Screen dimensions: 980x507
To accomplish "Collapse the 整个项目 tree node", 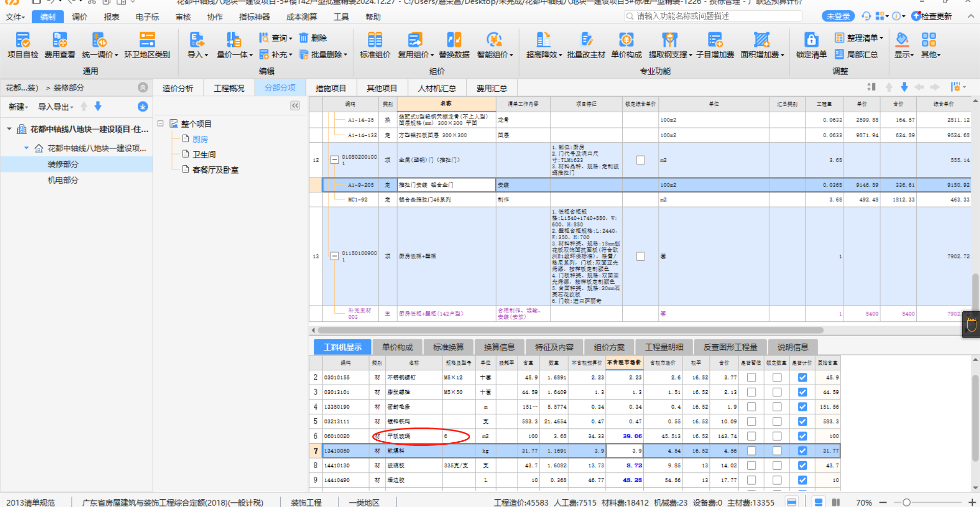I will 160,123.
